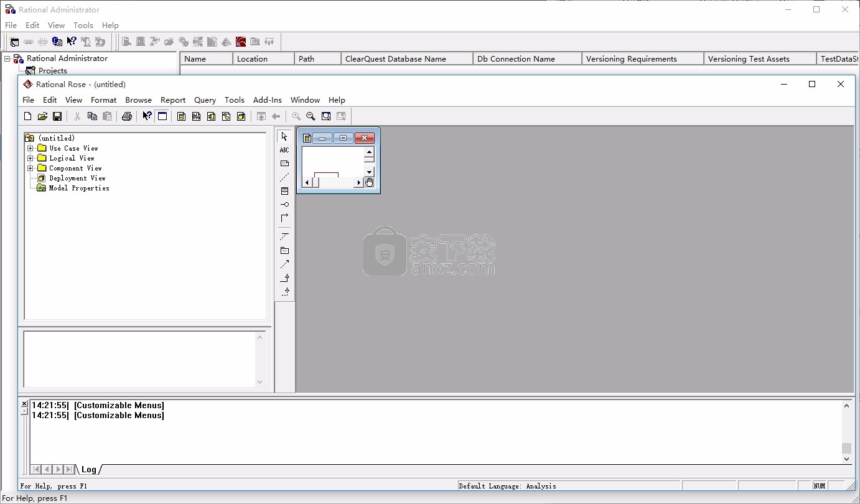Expand the Use Case View folder
The image size is (860, 504).
click(x=30, y=148)
